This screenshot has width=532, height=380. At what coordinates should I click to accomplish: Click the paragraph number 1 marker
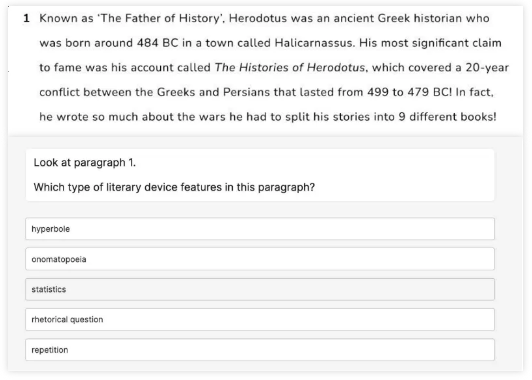point(26,18)
